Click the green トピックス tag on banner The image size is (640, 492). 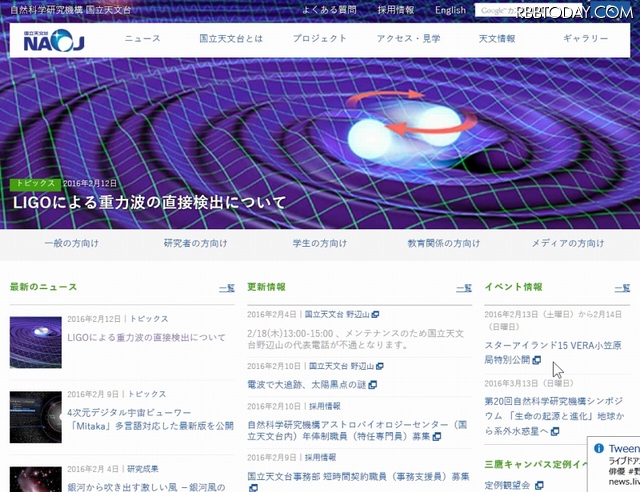(x=35, y=184)
